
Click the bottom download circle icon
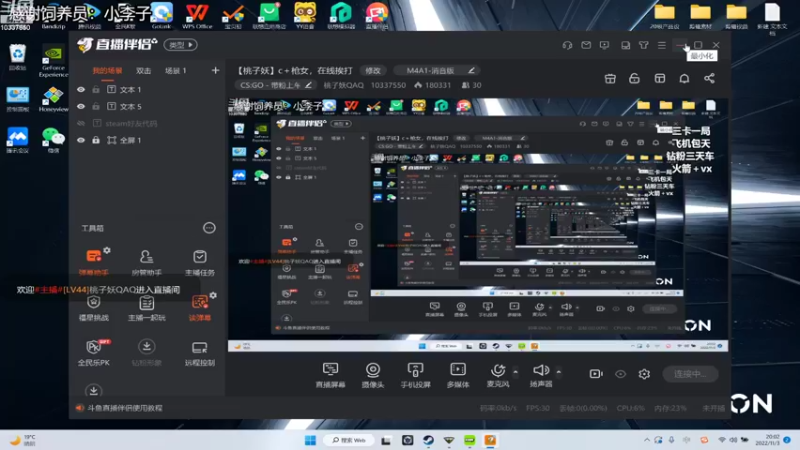[93, 390]
